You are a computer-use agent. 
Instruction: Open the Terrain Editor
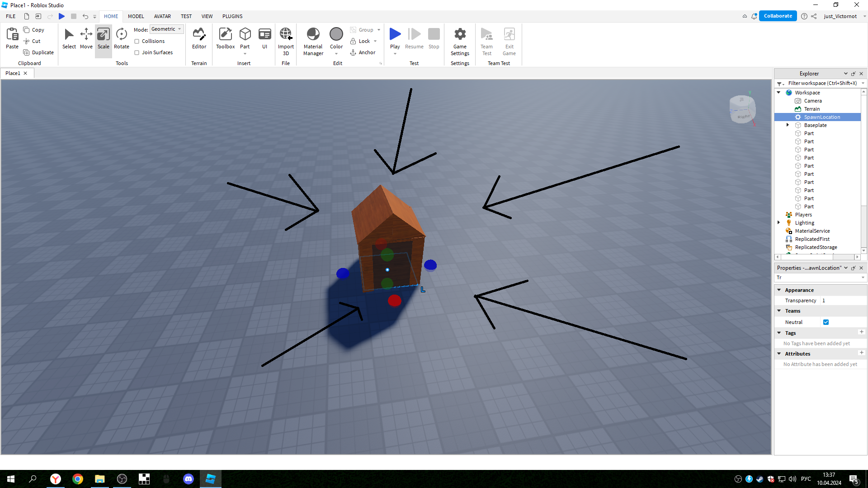pyautogui.click(x=199, y=40)
